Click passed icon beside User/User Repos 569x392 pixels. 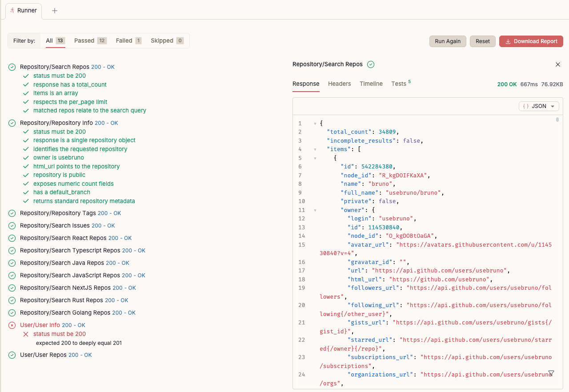[12, 355]
